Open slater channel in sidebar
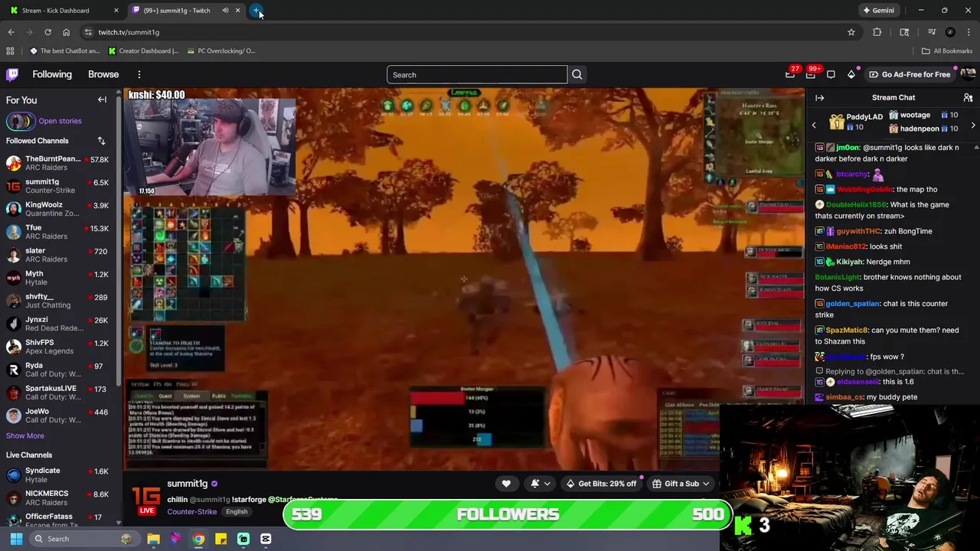Viewport: 980px width, 551px height. click(59, 255)
